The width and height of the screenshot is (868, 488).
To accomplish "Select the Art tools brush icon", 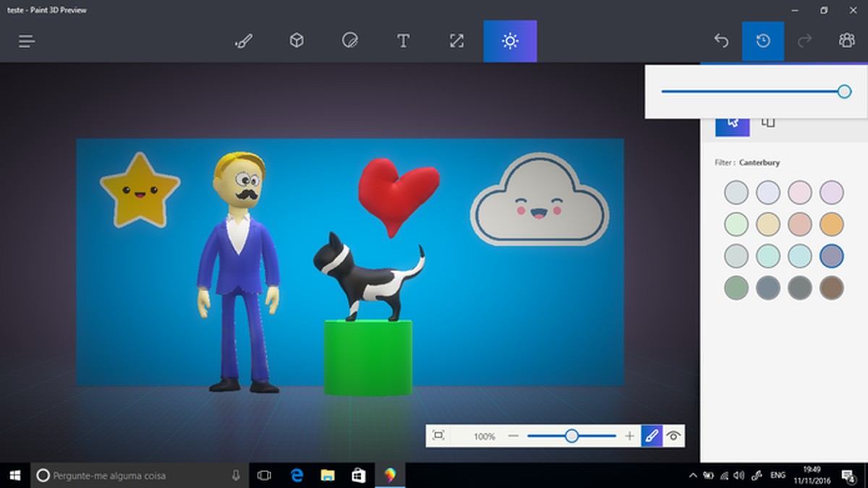I will [244, 41].
